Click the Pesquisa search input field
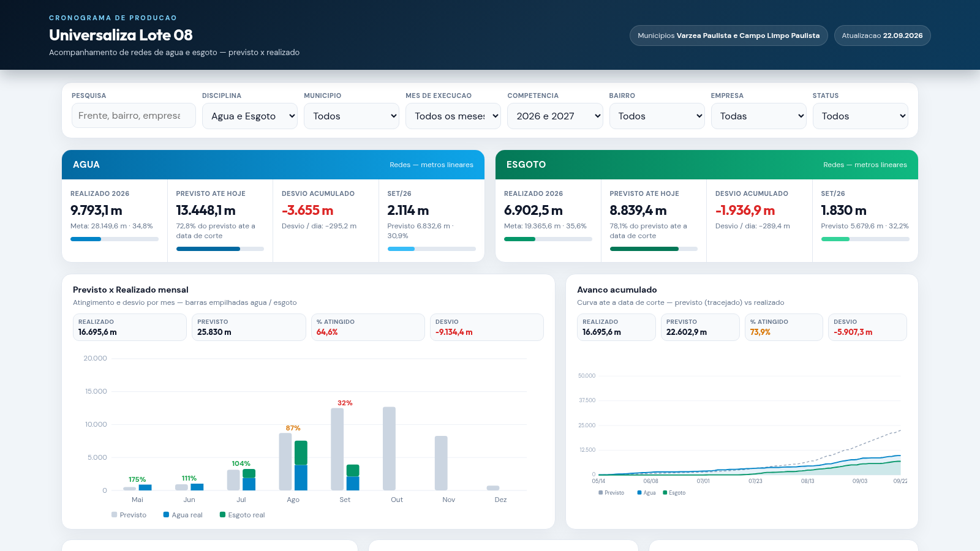Viewport: 980px width, 551px height. pyautogui.click(x=134, y=116)
